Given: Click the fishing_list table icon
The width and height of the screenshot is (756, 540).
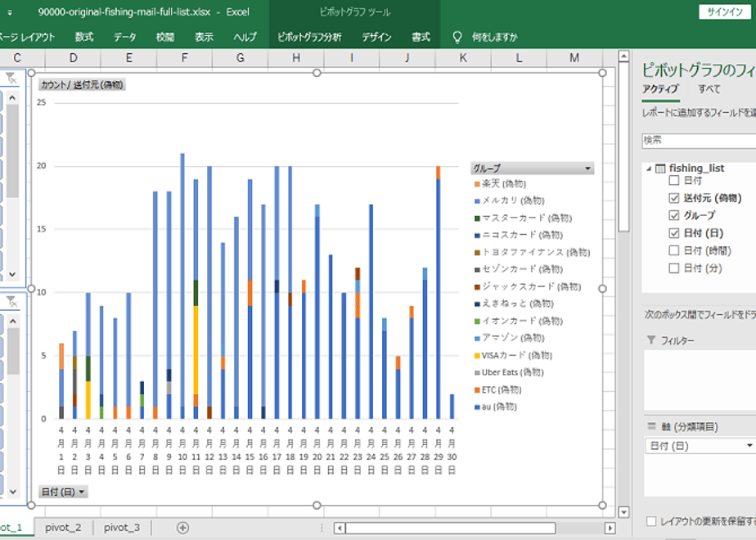Looking at the screenshot, I should 660,169.
